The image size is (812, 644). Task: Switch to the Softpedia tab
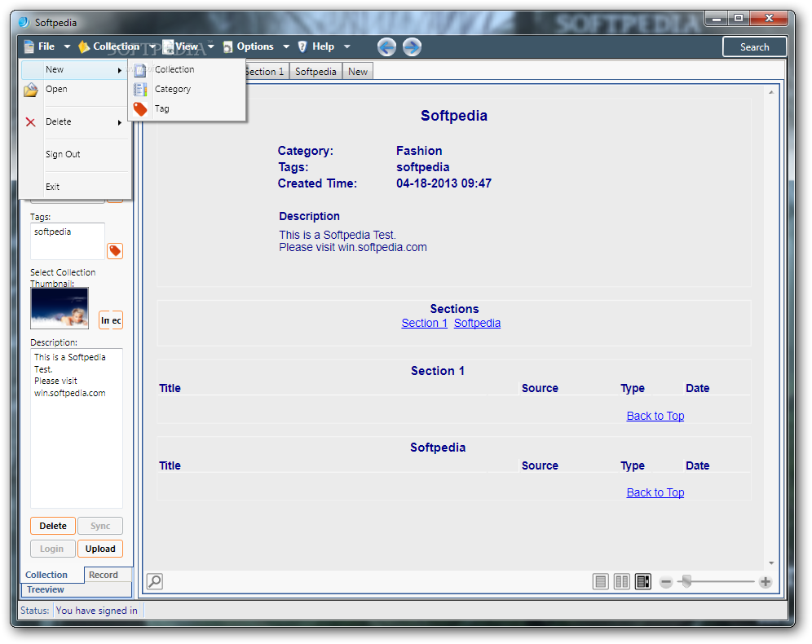tap(316, 72)
